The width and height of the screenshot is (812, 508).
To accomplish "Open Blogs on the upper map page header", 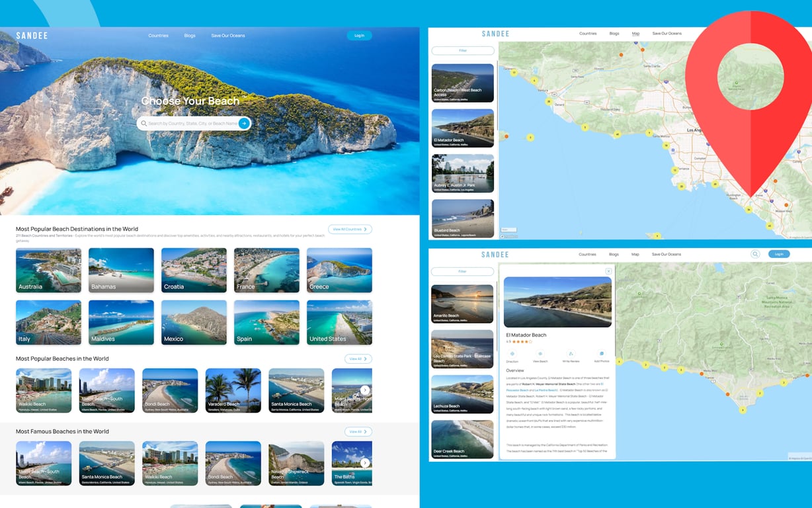I will (x=614, y=34).
